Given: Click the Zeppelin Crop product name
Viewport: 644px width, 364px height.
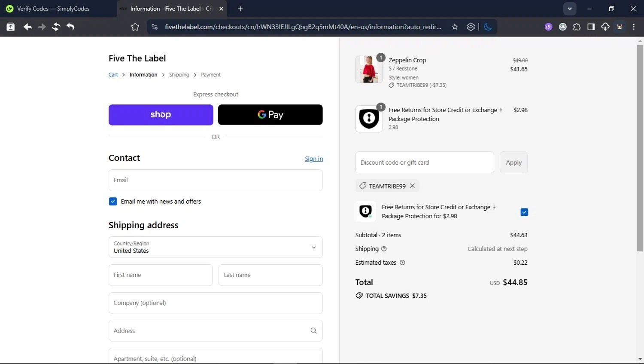Looking at the screenshot, I should [x=407, y=60].
